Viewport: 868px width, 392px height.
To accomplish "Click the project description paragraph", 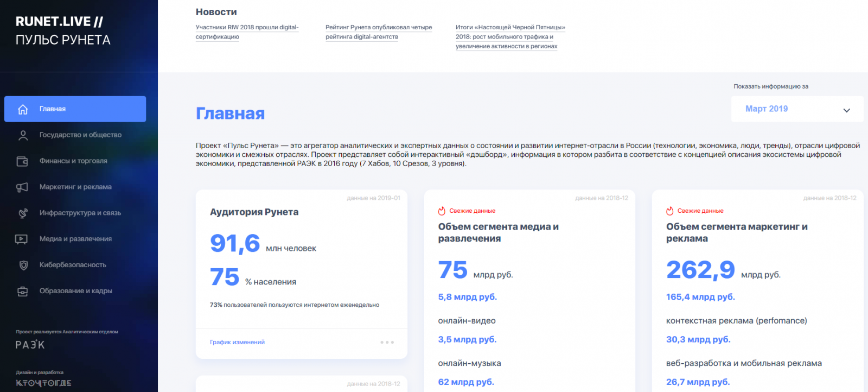I will tap(527, 155).
